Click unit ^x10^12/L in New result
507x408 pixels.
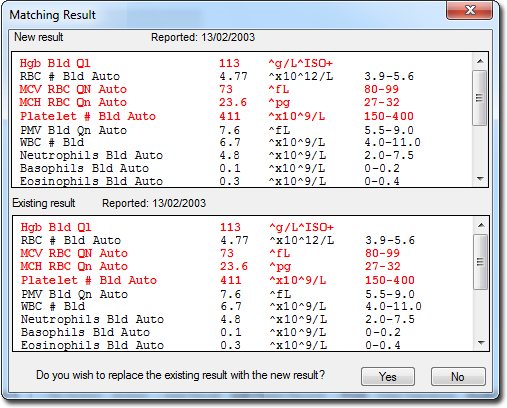pos(301,76)
